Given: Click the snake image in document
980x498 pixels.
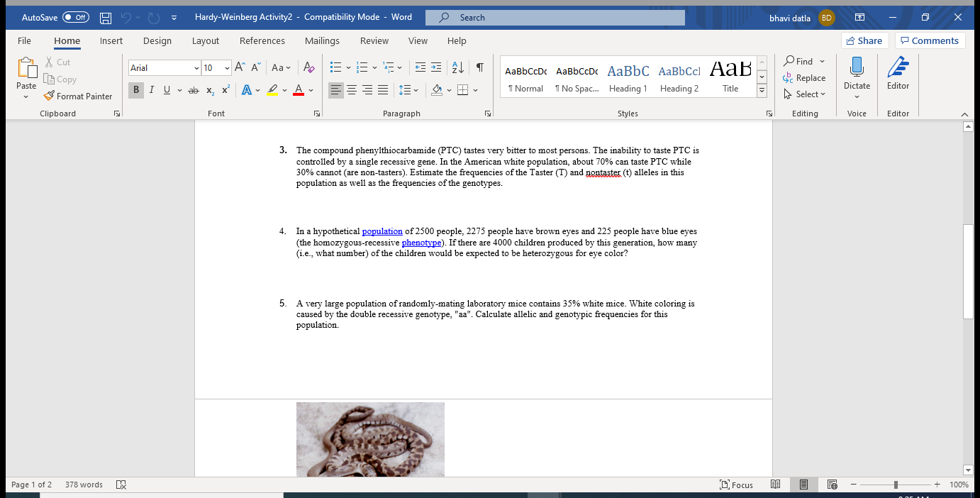Looking at the screenshot, I should (370, 439).
